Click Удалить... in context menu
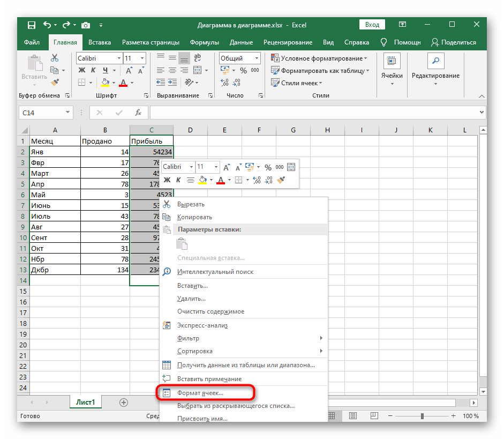The height and width of the screenshot is (439, 504). 244,299
